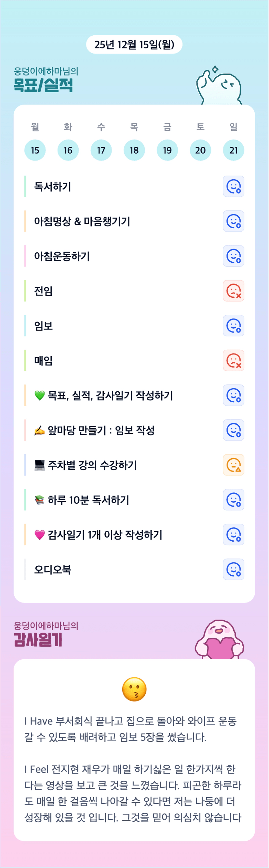
Task: Select Saturday the 20th date circle
Action: tap(200, 150)
